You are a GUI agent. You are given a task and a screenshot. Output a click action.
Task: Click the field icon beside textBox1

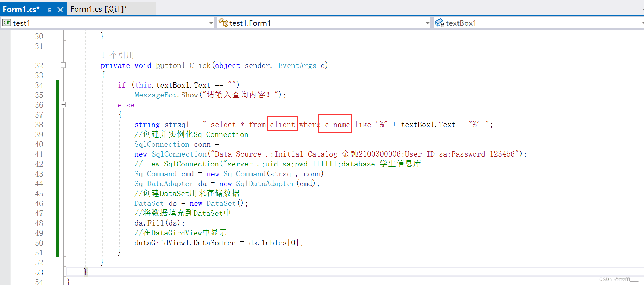coord(440,23)
